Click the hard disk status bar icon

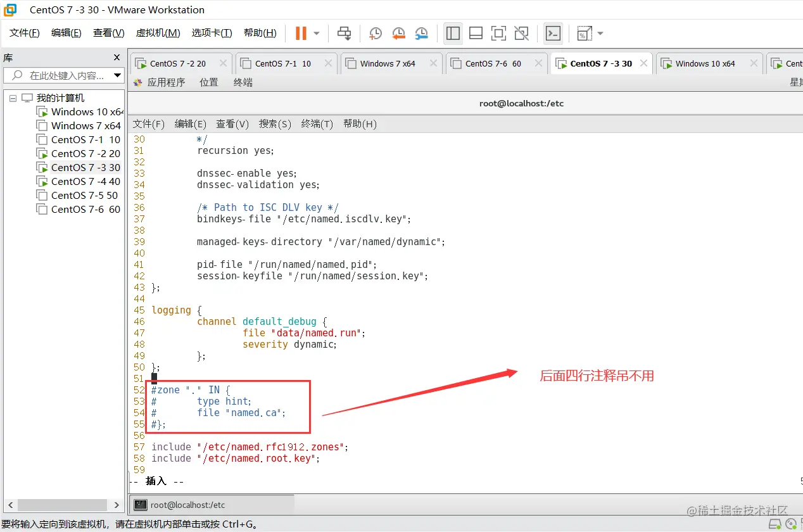775,524
